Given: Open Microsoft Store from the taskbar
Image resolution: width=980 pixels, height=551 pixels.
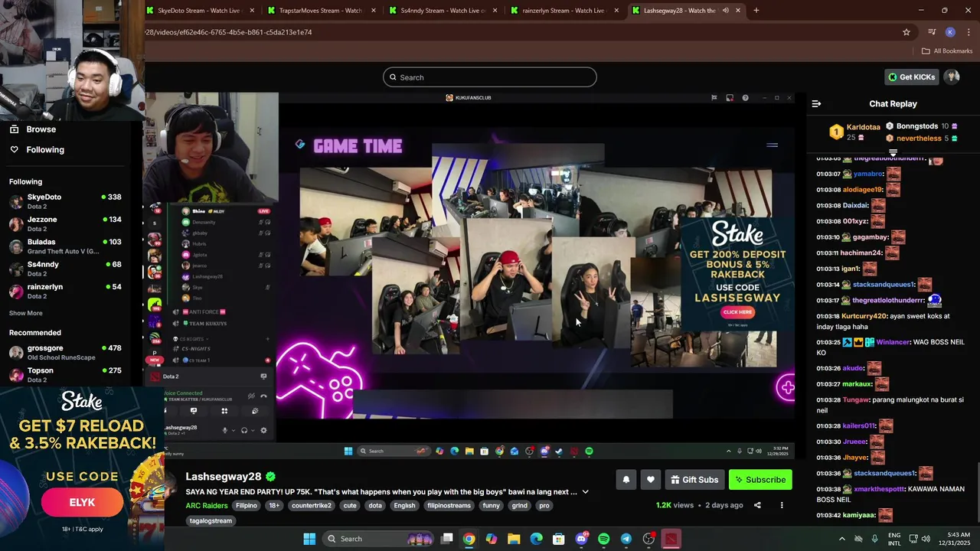Looking at the screenshot, I should coord(559,539).
